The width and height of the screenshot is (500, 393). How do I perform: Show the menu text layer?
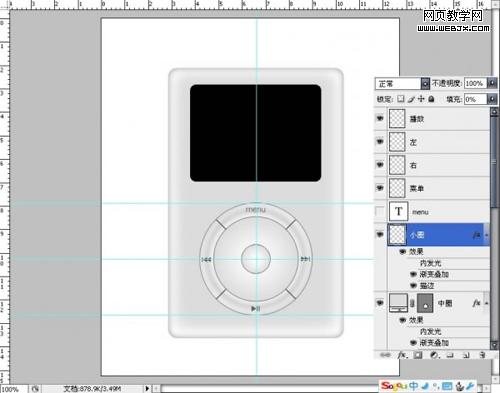380,211
